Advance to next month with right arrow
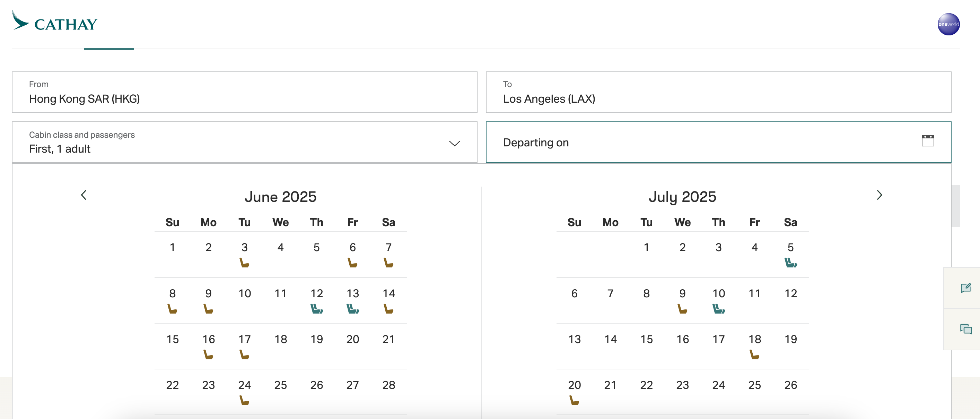Image resolution: width=980 pixels, height=419 pixels. point(879,195)
